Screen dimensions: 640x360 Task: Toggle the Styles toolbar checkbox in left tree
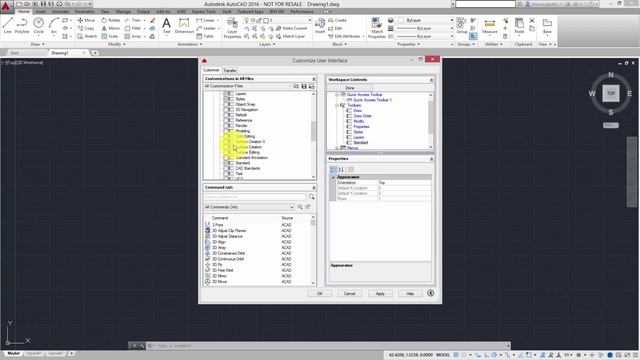tap(226, 99)
